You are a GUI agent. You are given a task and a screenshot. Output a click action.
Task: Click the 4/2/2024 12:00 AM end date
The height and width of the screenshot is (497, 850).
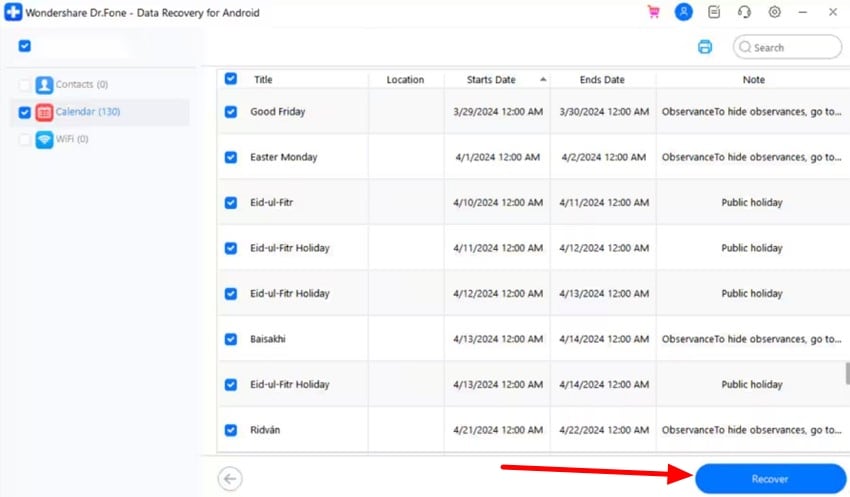(x=604, y=157)
